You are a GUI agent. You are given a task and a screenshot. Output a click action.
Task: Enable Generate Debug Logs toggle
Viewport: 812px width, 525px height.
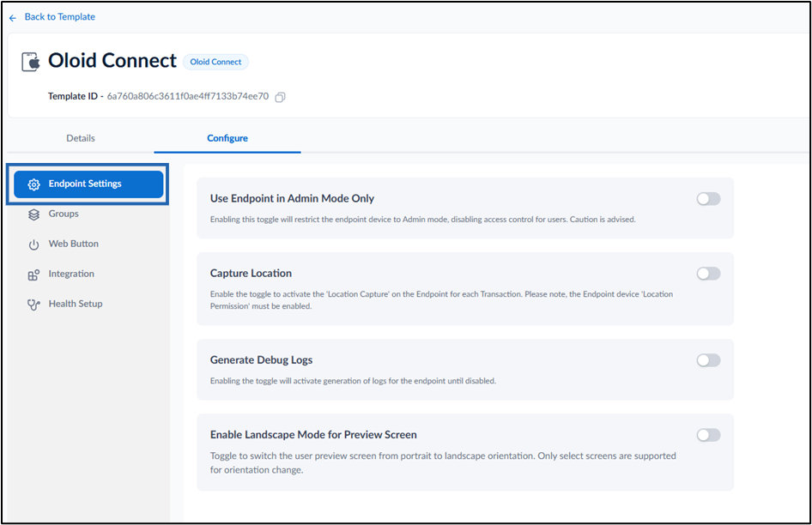(708, 360)
